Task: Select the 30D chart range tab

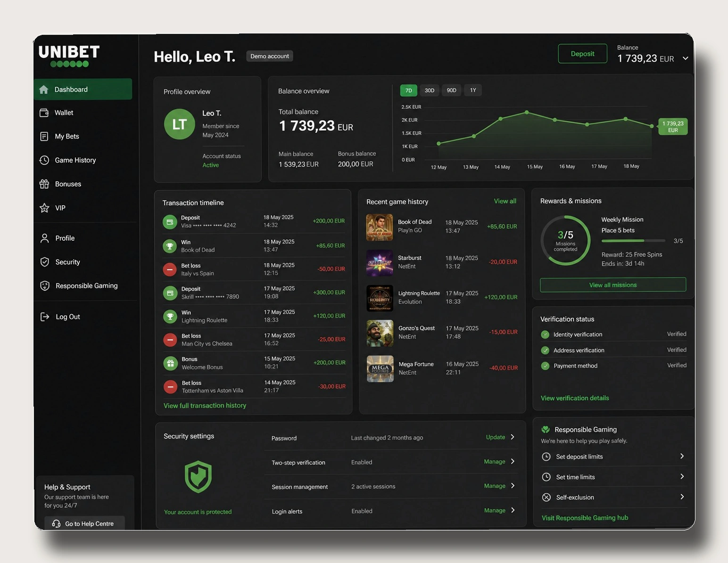Action: click(430, 90)
